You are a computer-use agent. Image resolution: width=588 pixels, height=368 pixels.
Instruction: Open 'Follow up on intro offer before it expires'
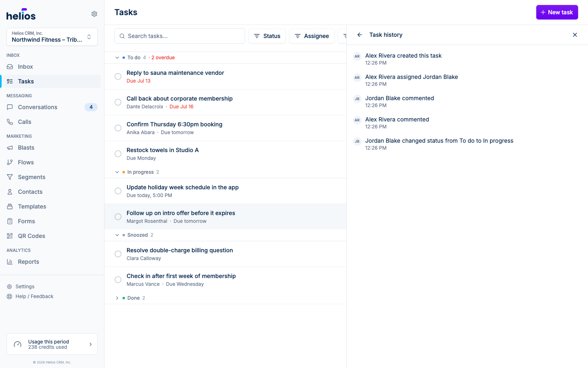point(225,217)
